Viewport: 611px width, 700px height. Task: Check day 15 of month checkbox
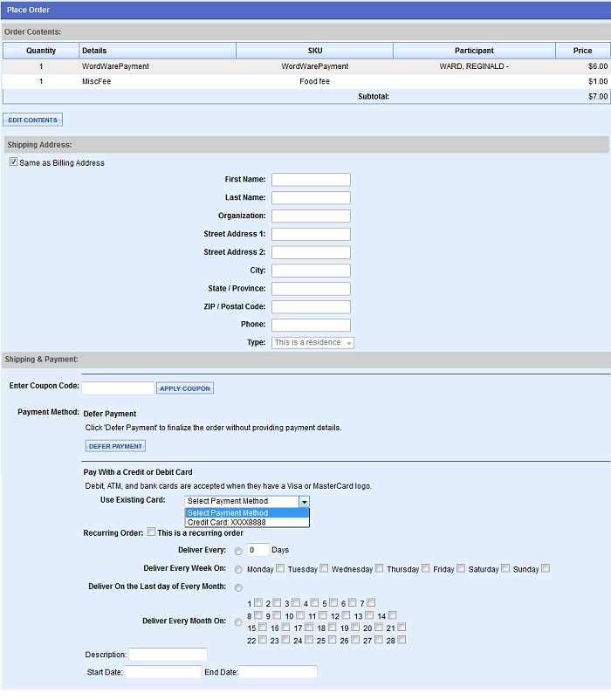point(263,628)
